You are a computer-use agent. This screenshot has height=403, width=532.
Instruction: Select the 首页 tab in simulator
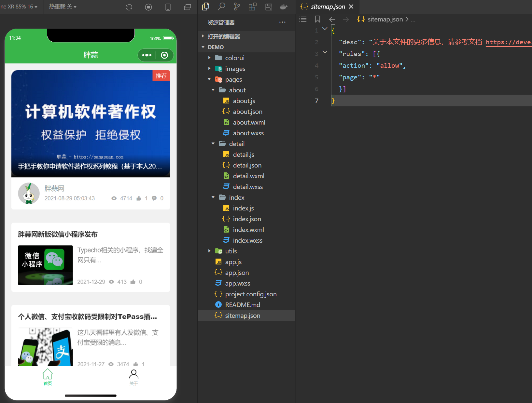[48, 377]
